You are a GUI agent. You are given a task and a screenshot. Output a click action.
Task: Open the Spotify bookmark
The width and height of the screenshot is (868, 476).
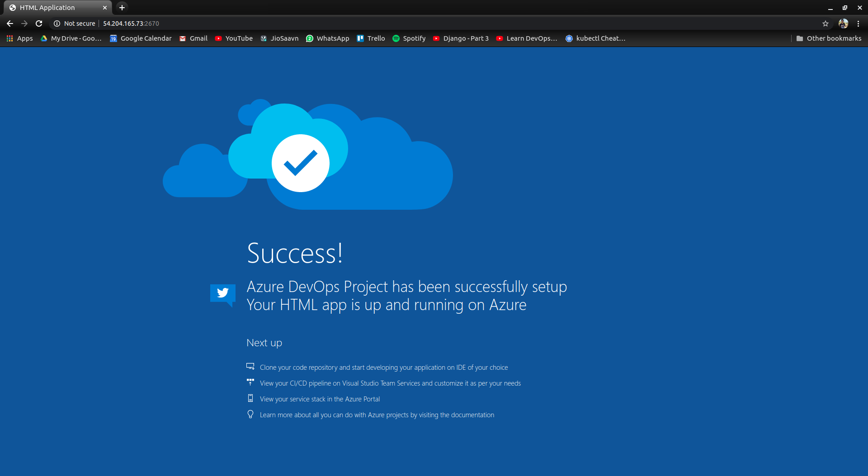click(409, 38)
